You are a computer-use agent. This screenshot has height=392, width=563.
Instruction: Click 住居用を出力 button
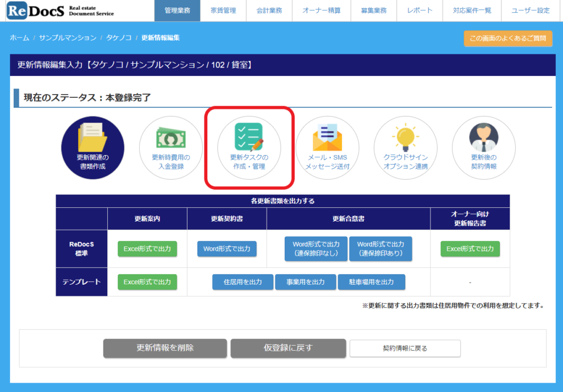click(x=242, y=282)
